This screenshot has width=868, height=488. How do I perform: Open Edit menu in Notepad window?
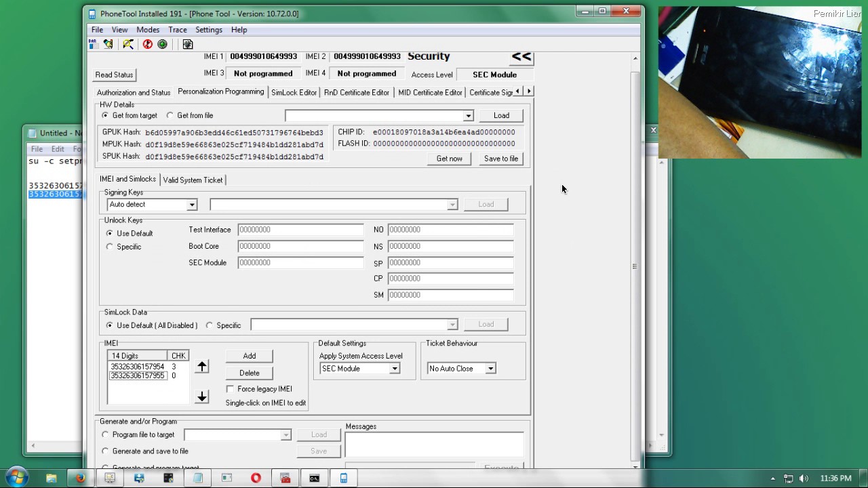[x=58, y=149]
